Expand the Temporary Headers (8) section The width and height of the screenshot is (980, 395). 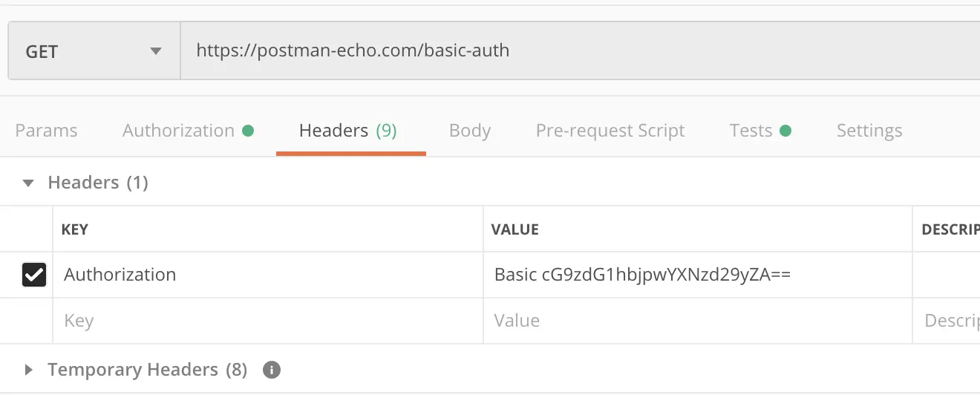tap(29, 369)
